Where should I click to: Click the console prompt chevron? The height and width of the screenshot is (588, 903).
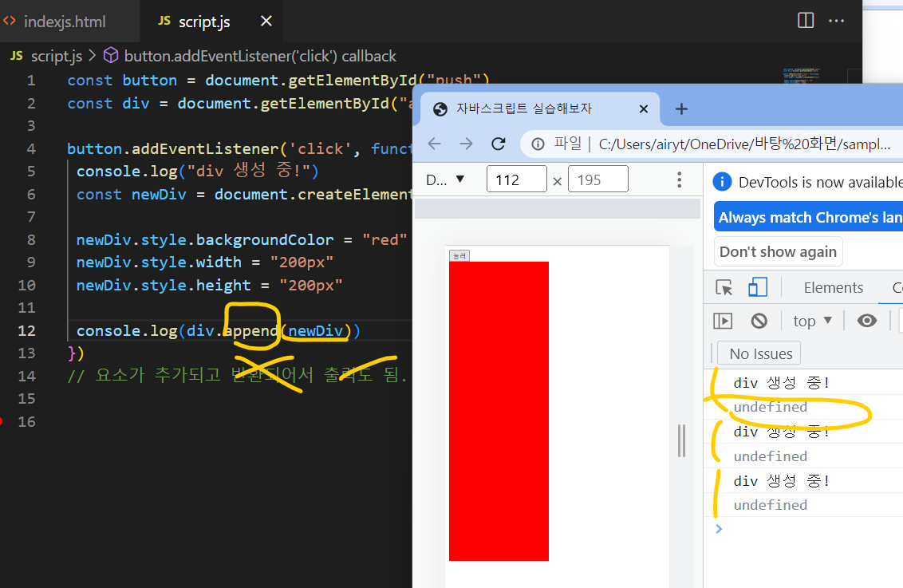coord(719,529)
